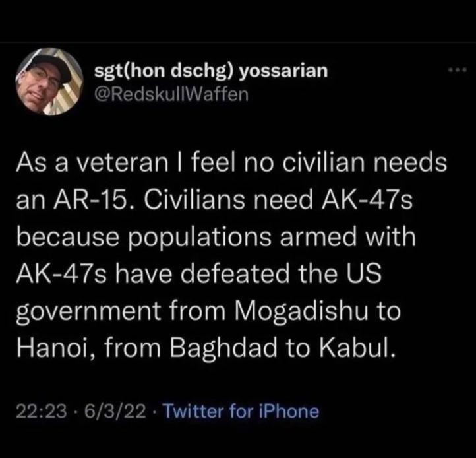Click the 22:23 timestamp
The image size is (476, 458).
(41, 412)
